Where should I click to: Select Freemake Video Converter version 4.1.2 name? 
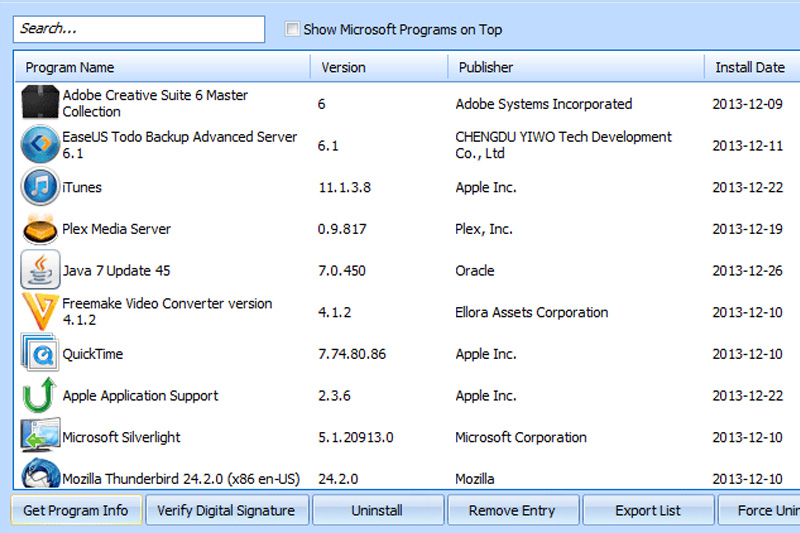(167, 312)
